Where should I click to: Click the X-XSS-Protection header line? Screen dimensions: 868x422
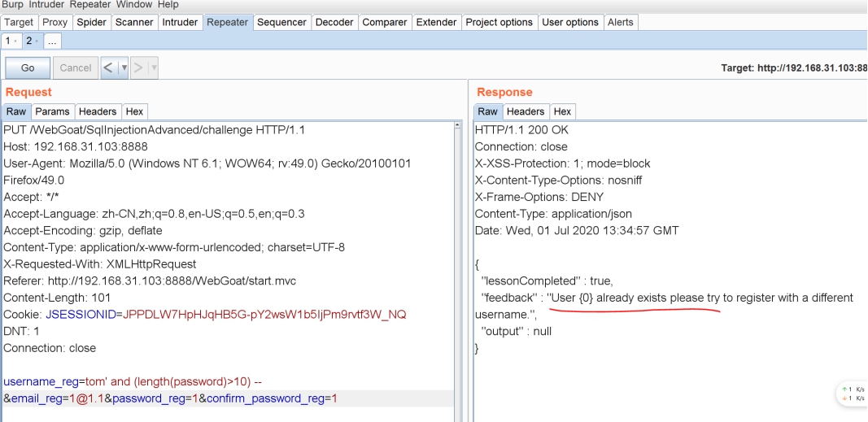[x=562, y=163]
